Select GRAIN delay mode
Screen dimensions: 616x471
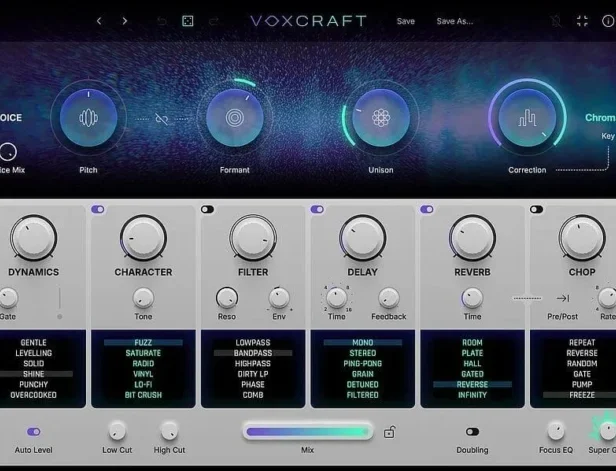[363, 374]
